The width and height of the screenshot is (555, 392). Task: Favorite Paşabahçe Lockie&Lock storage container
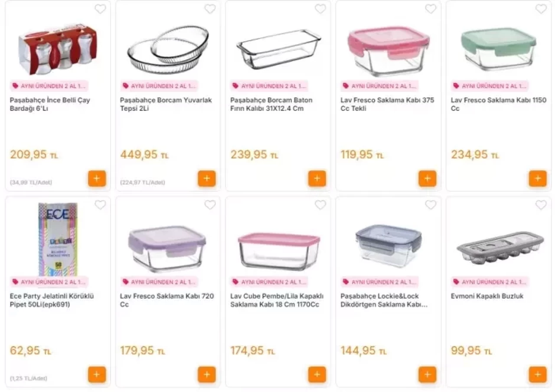coord(431,205)
